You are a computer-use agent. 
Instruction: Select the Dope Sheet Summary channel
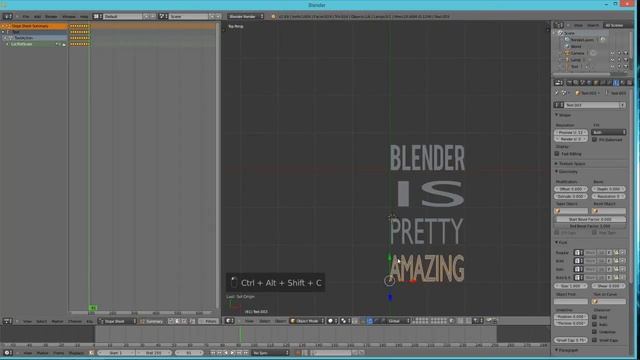click(x=34, y=26)
